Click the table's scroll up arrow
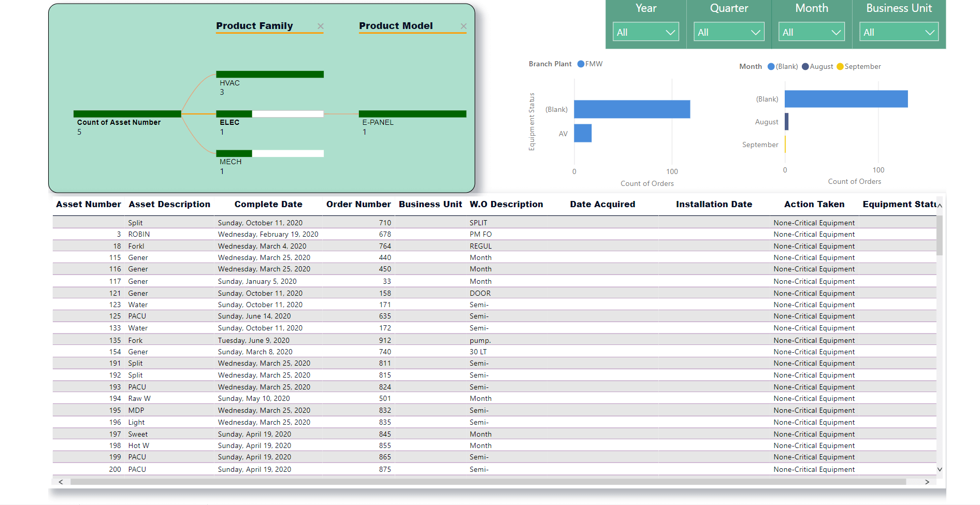Image resolution: width=980 pixels, height=505 pixels. [x=940, y=206]
